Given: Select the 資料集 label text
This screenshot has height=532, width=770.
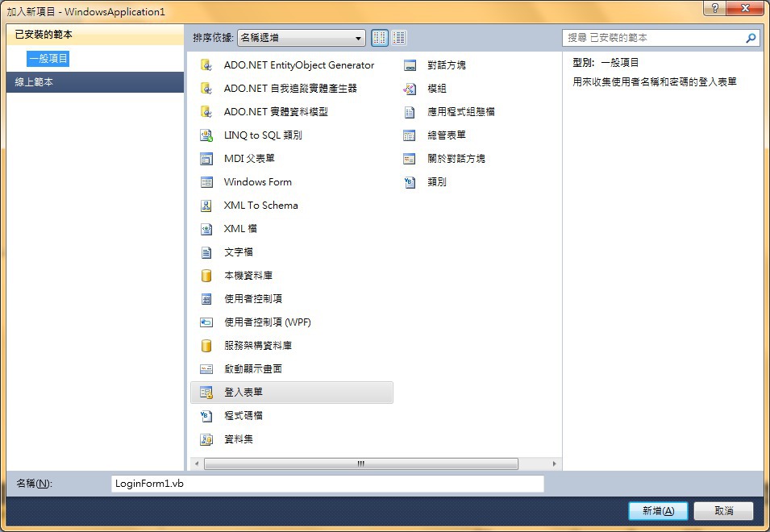Looking at the screenshot, I should [x=239, y=439].
